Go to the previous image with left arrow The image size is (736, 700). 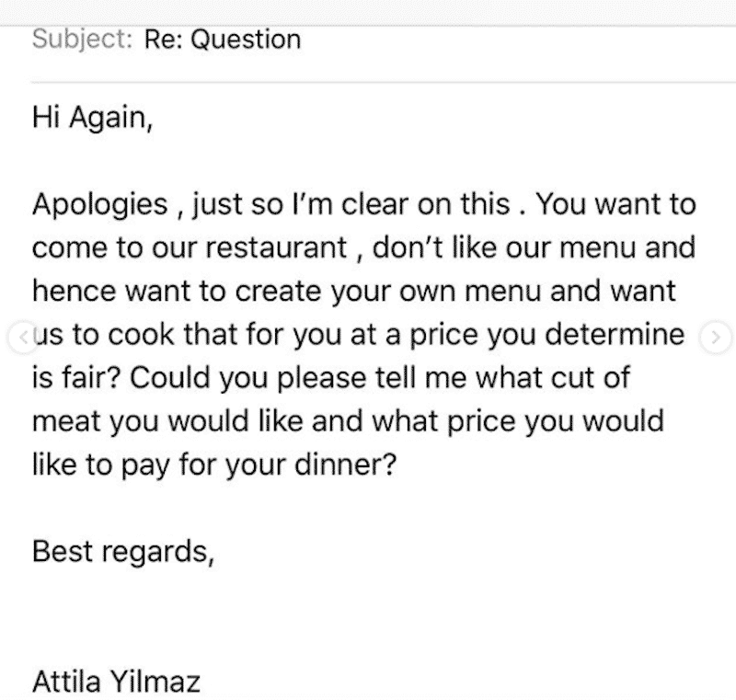click(x=22, y=337)
